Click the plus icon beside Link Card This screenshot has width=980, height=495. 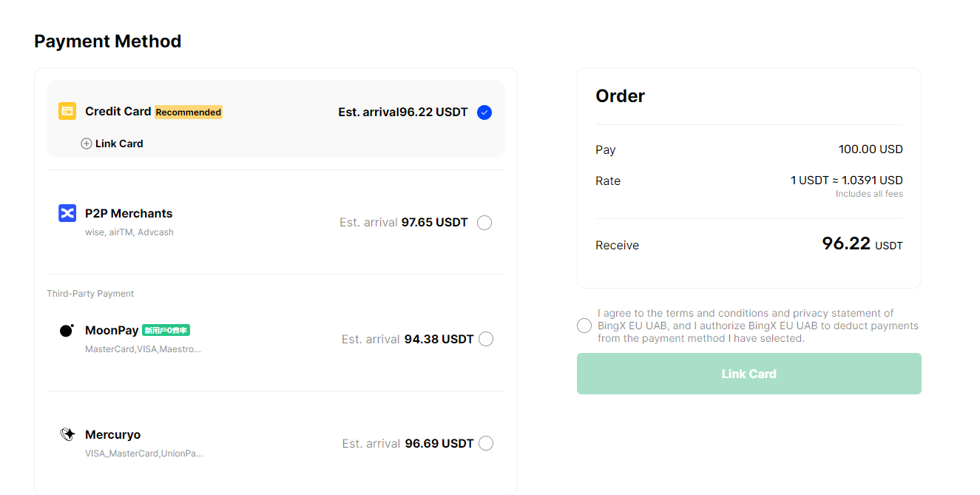click(87, 144)
